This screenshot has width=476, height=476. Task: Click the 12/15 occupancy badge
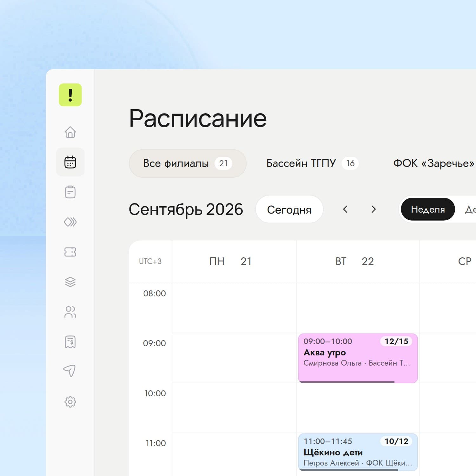(x=396, y=341)
